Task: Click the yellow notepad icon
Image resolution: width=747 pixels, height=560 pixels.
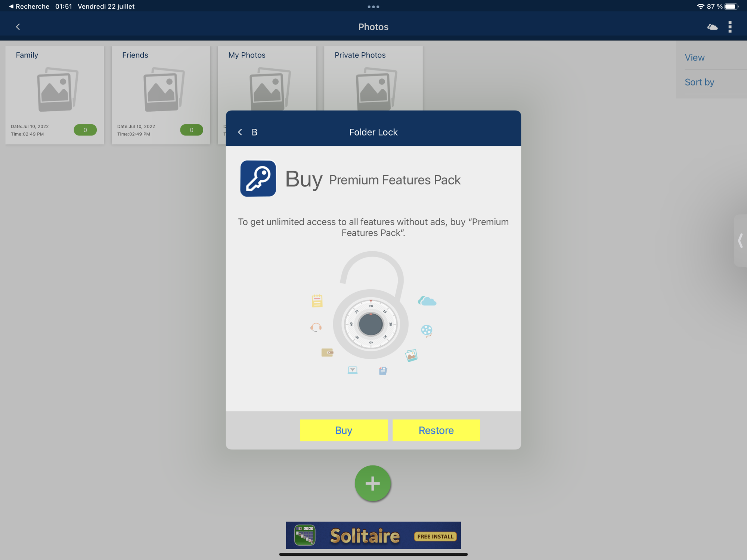Action: tap(317, 301)
